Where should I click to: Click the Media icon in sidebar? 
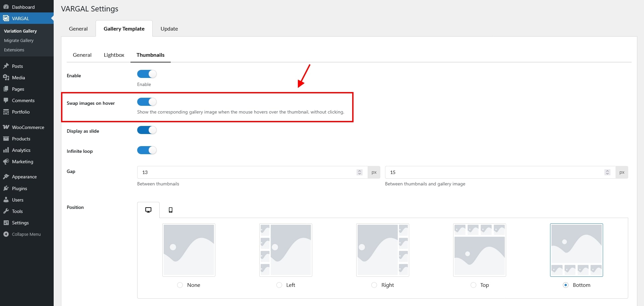click(6, 78)
